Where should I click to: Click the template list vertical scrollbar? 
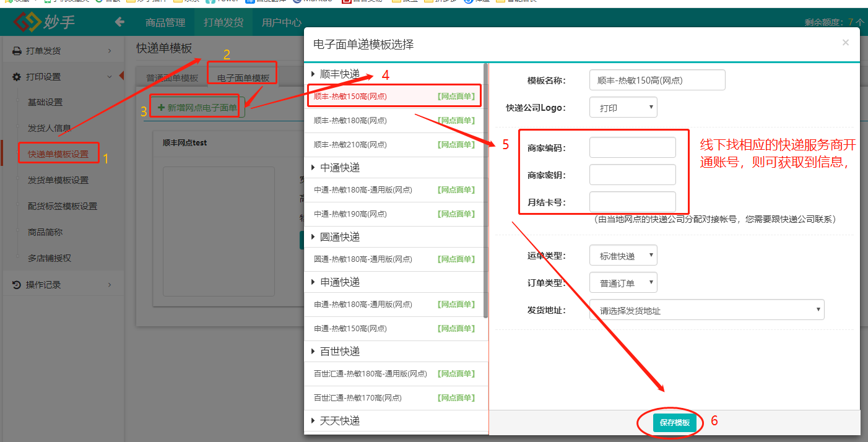click(x=485, y=190)
